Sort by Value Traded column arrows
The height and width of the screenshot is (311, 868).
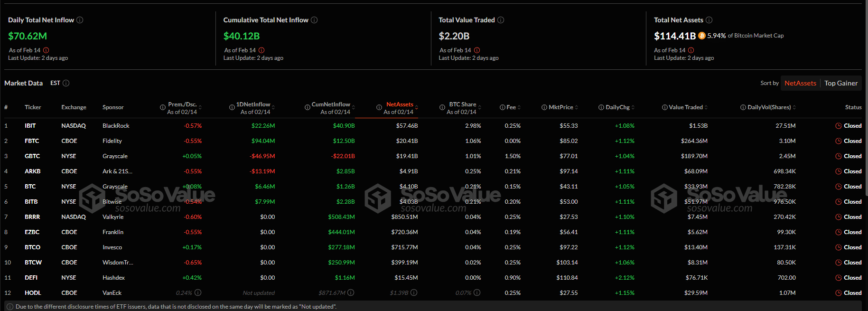(x=706, y=107)
